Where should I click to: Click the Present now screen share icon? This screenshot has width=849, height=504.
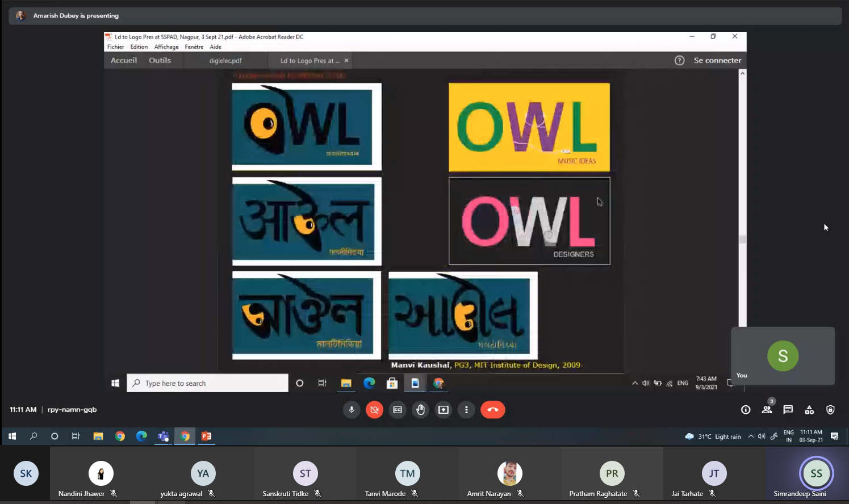click(444, 410)
